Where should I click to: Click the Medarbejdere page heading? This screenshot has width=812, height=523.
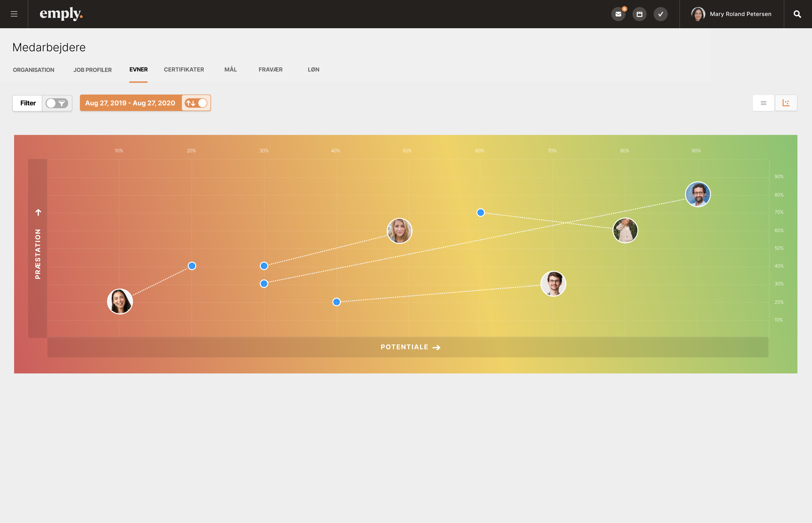pyautogui.click(x=49, y=47)
